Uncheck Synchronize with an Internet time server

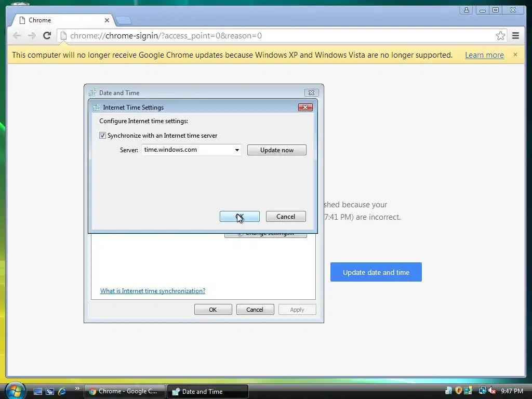[102, 136]
